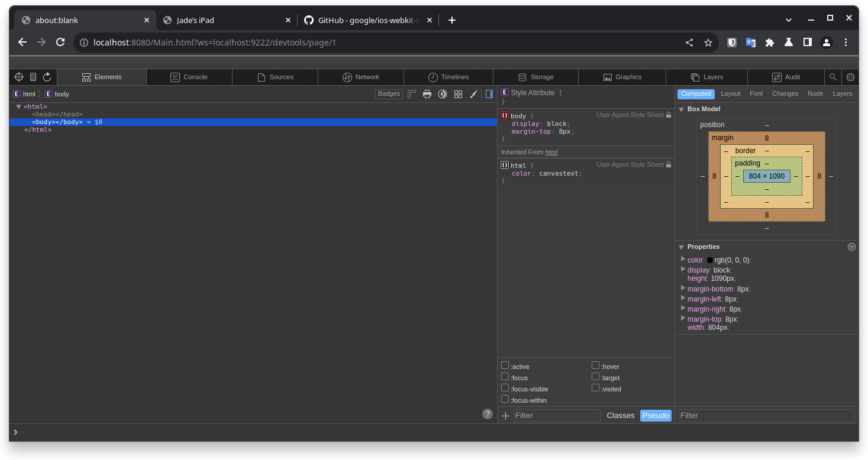Activate the element selection crosshair tool
Screen dimensions: 868x460
click(19, 77)
